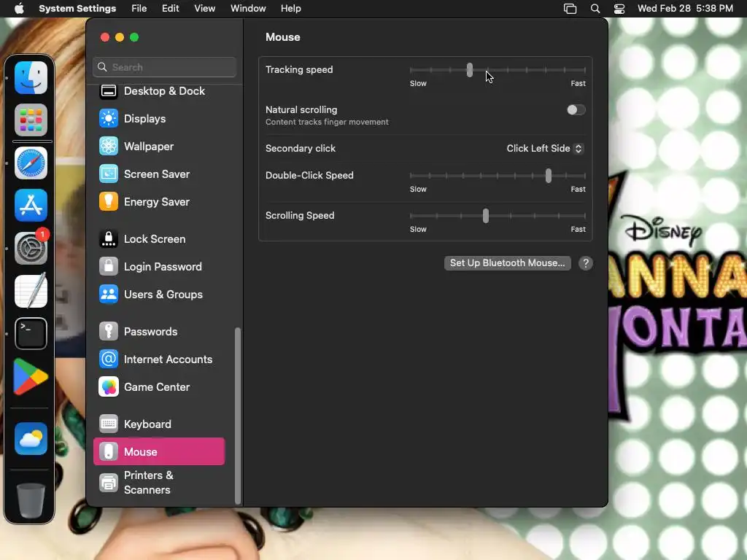This screenshot has height=560, width=747.
Task: Select the Passwords key icon
Action: pyautogui.click(x=109, y=331)
